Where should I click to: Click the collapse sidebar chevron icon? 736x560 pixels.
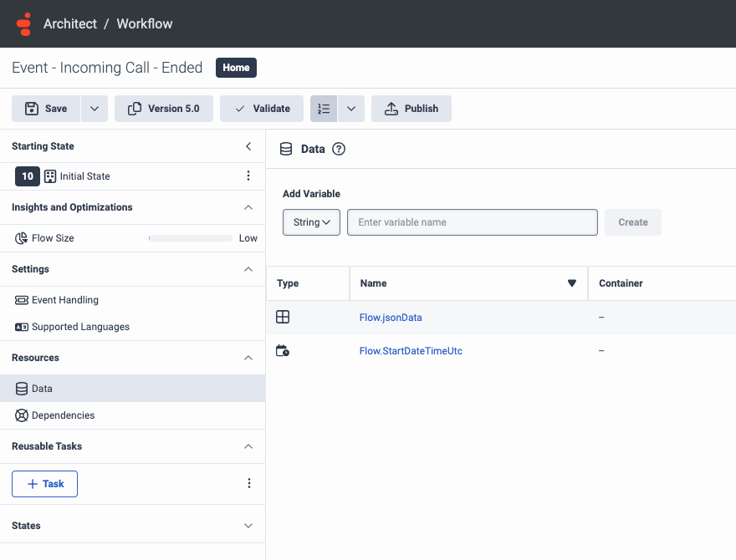tap(248, 146)
